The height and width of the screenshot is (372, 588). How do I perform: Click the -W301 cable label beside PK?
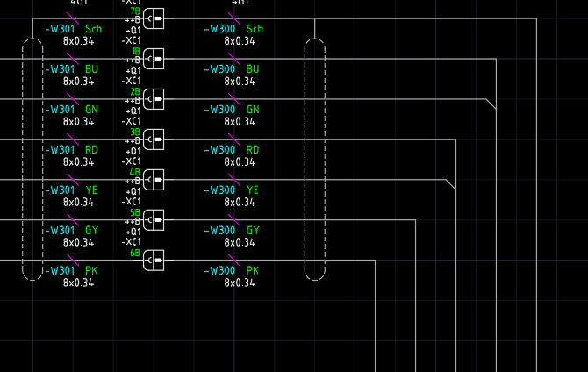(60, 271)
